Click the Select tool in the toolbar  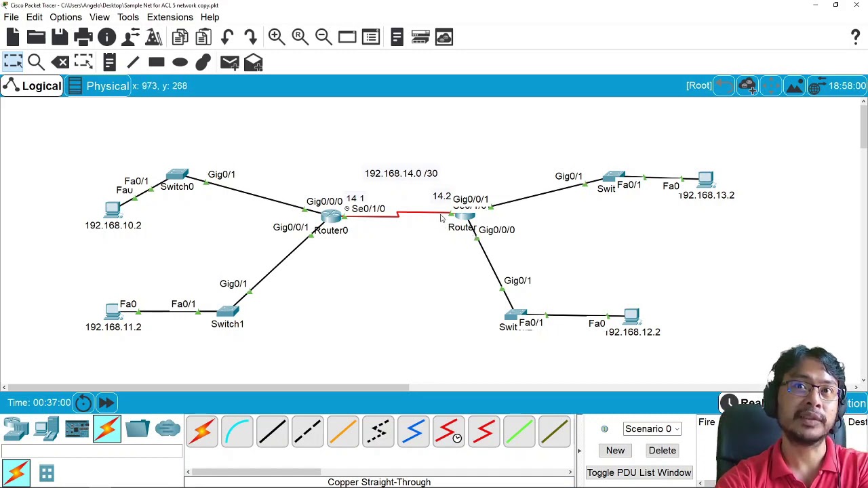(13, 63)
